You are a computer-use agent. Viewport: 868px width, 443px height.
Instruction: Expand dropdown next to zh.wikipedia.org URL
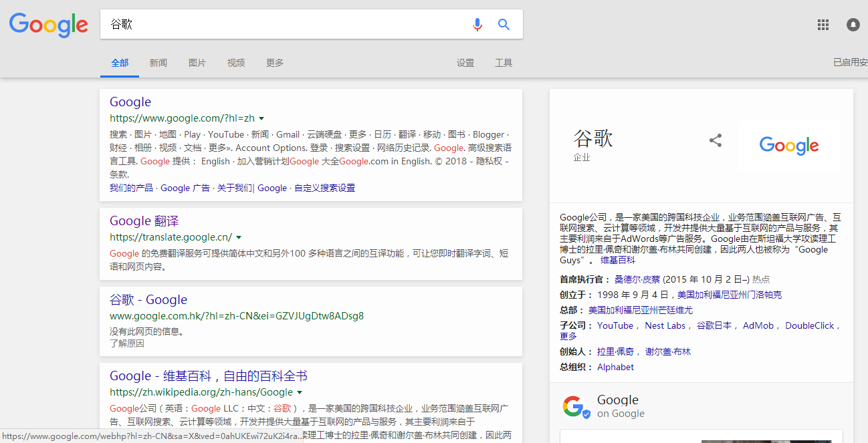(300, 392)
